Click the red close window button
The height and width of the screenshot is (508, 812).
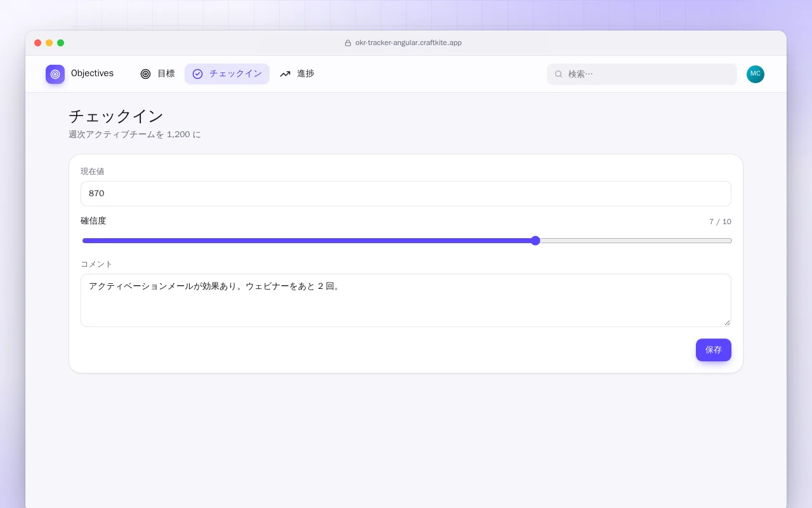[x=38, y=43]
